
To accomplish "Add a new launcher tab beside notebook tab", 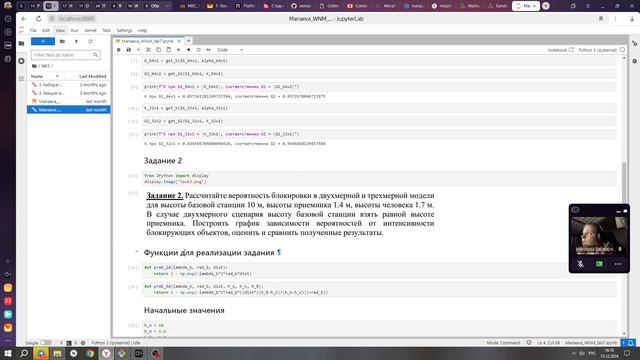I will (189, 41).
